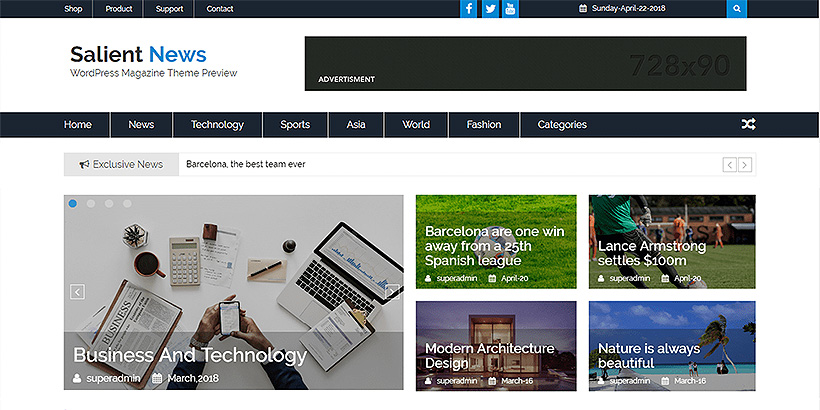Image resolution: width=820 pixels, height=410 pixels.
Task: Click calendar icon beside March,2018
Action: 157,378
